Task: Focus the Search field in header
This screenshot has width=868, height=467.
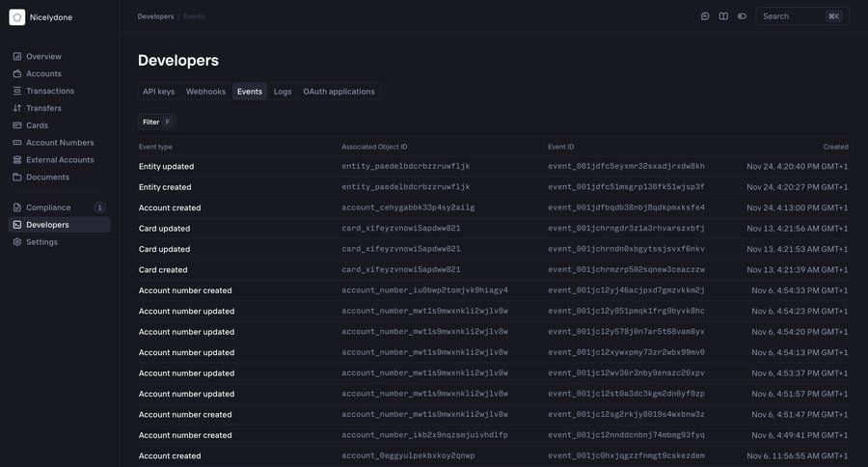Action: pos(802,16)
